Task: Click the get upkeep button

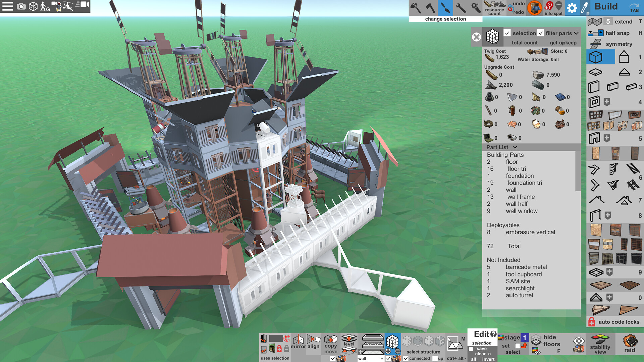Action: click(x=563, y=42)
